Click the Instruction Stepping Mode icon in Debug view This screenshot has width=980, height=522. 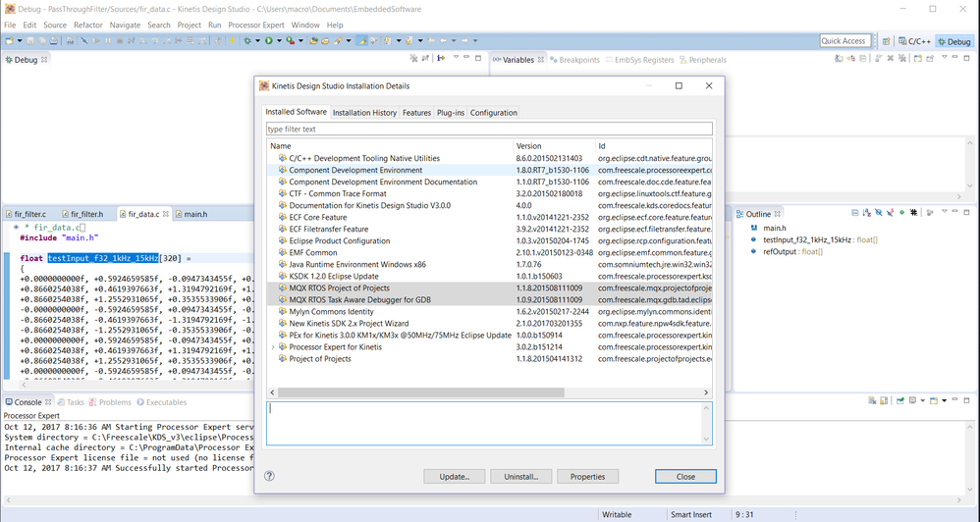coord(441,58)
